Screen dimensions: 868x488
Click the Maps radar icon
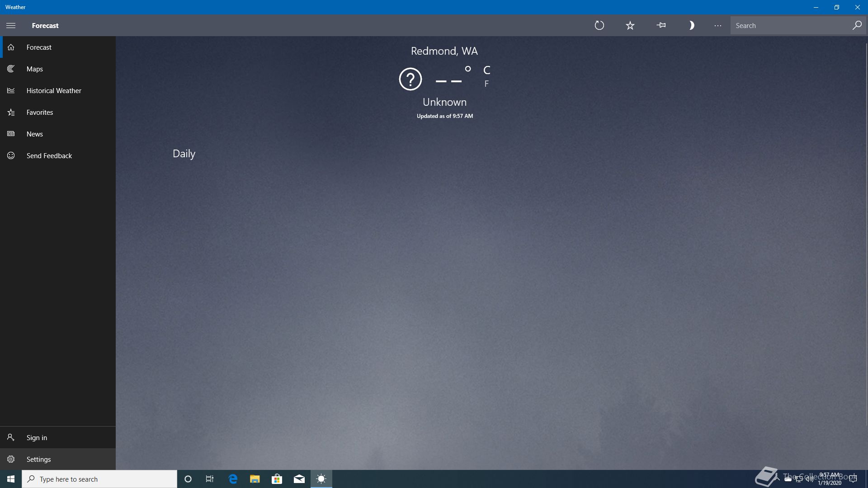(11, 69)
